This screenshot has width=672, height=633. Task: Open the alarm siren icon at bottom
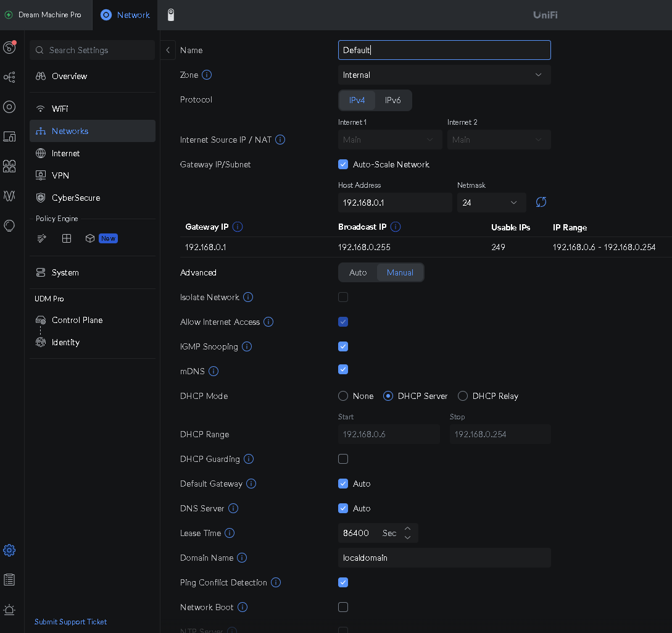[9, 610]
